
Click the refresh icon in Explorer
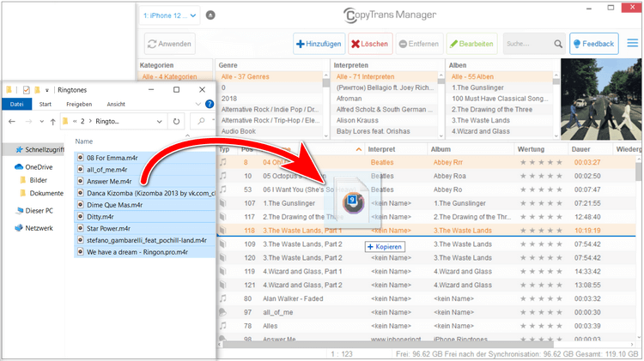pos(176,122)
